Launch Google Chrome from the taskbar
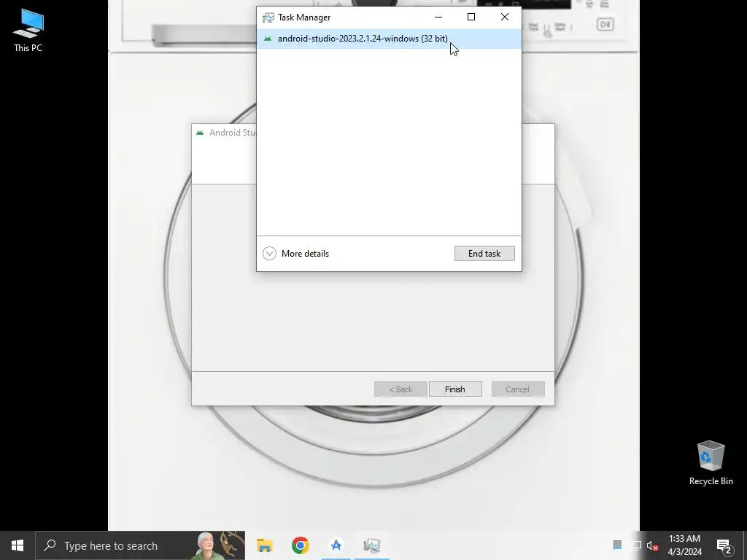The height and width of the screenshot is (560, 747). (x=300, y=545)
